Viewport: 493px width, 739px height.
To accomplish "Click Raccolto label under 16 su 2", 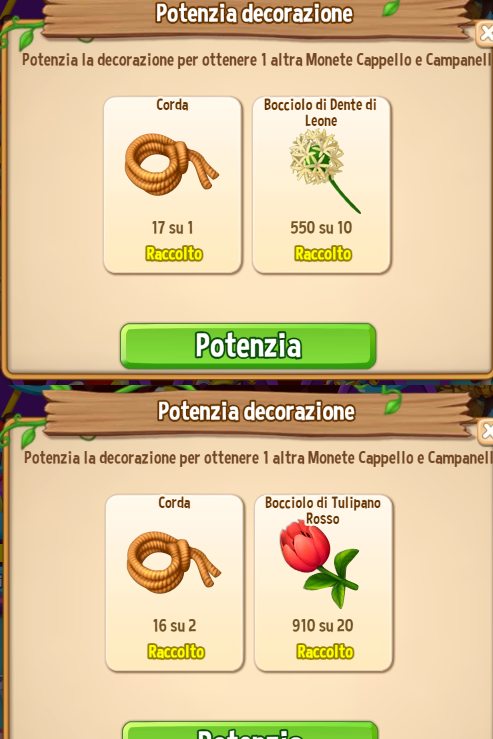I will [x=176, y=652].
